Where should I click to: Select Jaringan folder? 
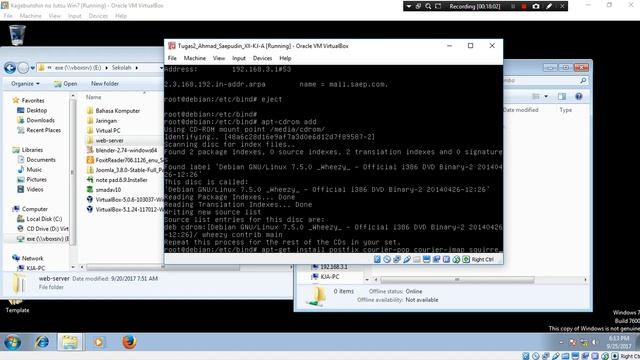point(102,121)
